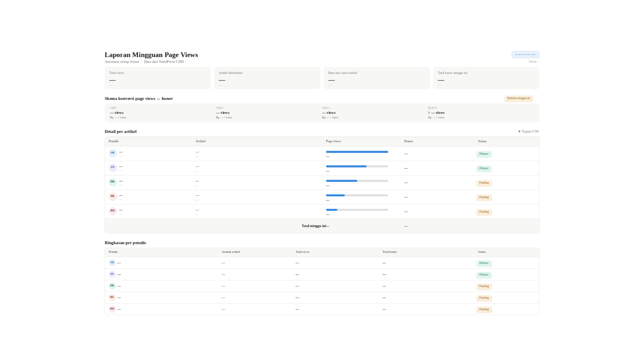Viewport: 644px width, 362px height.
Task: Click ML row's page views progress bar
Action: [x=357, y=195]
